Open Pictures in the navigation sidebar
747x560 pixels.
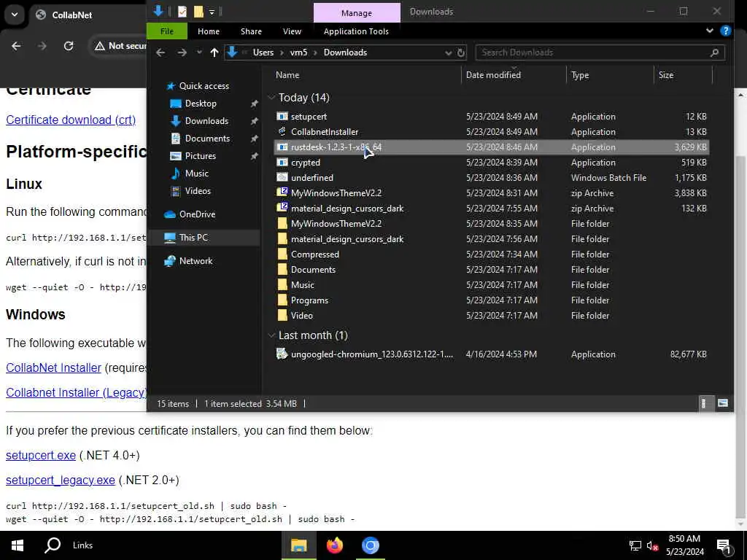pos(200,156)
